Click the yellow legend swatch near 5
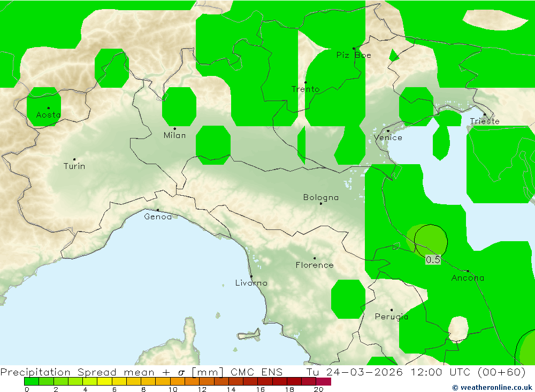535x392 pixels. tap(104, 381)
